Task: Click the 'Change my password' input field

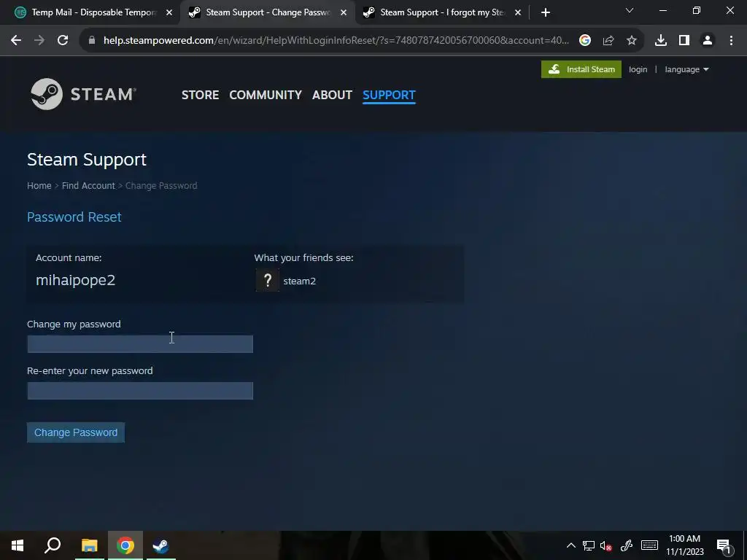Action: (140, 344)
